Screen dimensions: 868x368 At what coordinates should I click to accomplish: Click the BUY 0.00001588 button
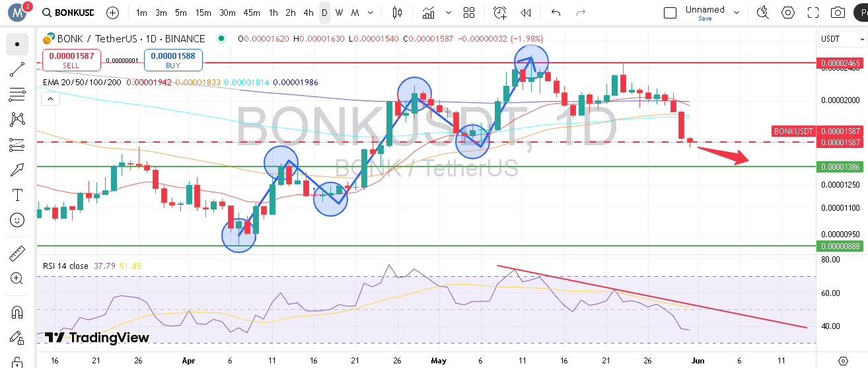[x=172, y=60]
